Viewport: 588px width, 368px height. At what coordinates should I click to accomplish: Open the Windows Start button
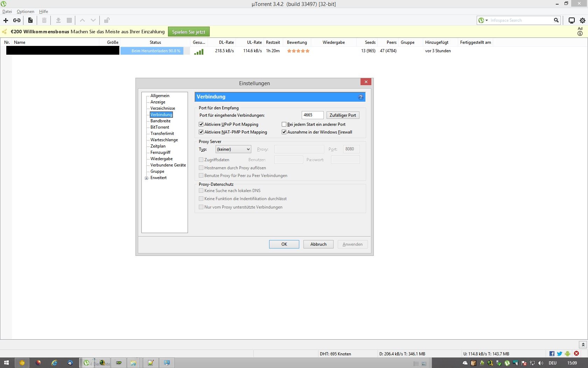[6, 363]
